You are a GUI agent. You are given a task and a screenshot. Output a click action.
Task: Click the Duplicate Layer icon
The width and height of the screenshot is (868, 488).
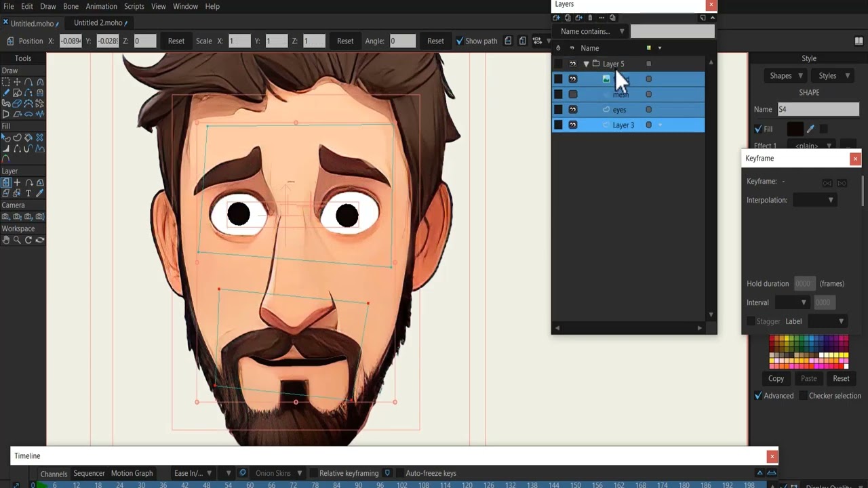tap(568, 18)
